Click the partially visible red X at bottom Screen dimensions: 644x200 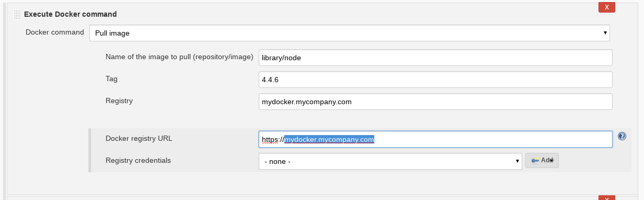pos(606,198)
